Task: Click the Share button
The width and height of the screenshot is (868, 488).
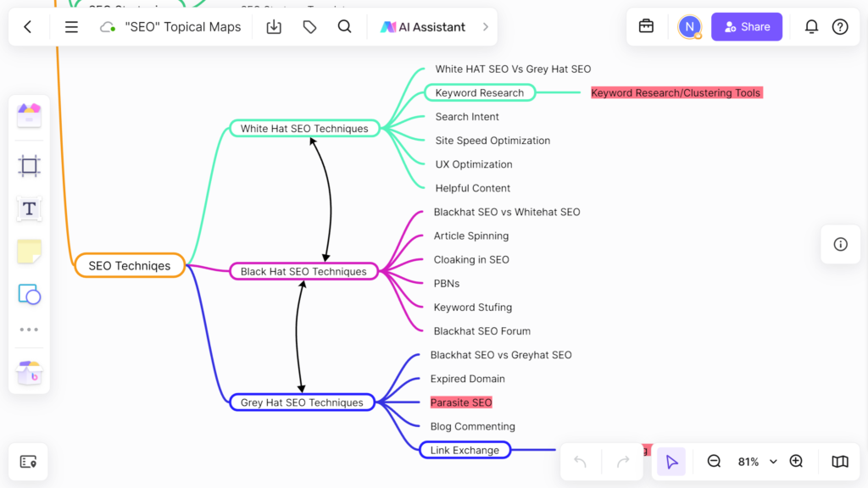Action: (746, 27)
